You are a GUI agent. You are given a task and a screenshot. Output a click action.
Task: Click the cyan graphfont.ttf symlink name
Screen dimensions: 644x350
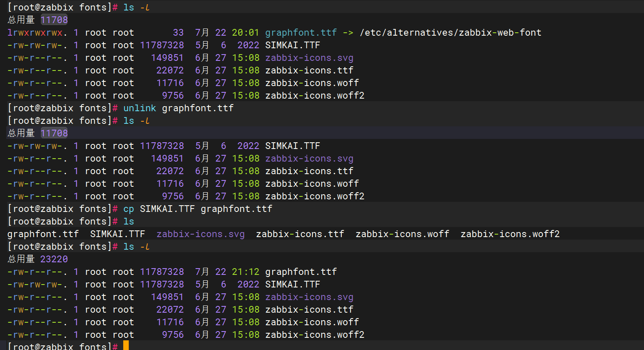301,33
